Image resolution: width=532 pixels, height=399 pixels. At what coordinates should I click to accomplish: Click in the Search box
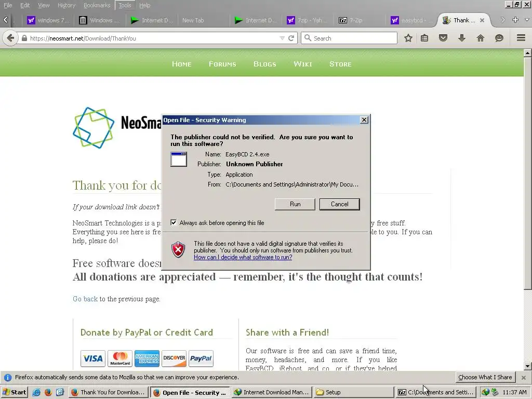349,38
